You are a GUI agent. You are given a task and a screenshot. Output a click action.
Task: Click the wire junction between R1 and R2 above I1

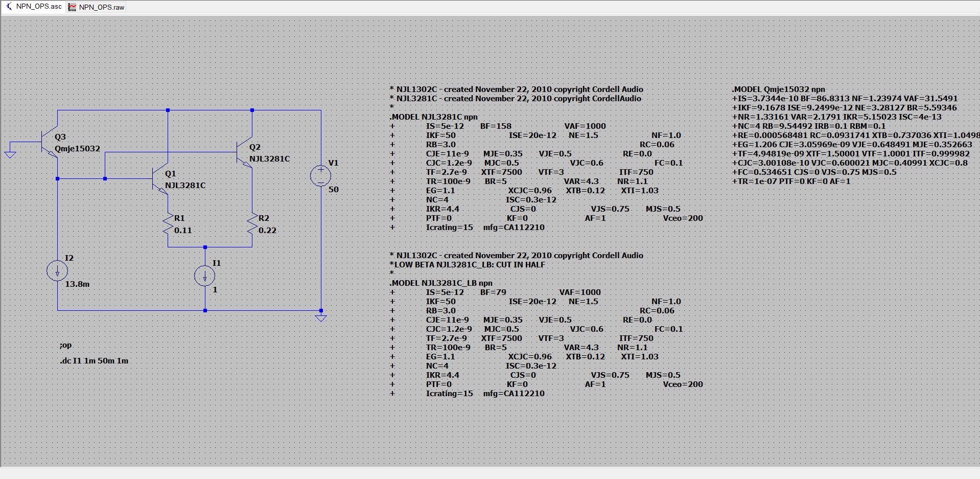click(205, 247)
